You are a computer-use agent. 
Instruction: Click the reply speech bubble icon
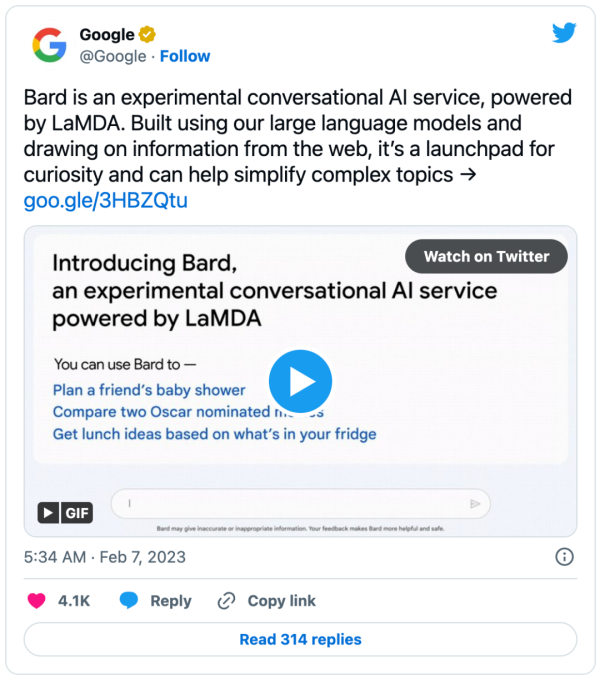coord(129,601)
